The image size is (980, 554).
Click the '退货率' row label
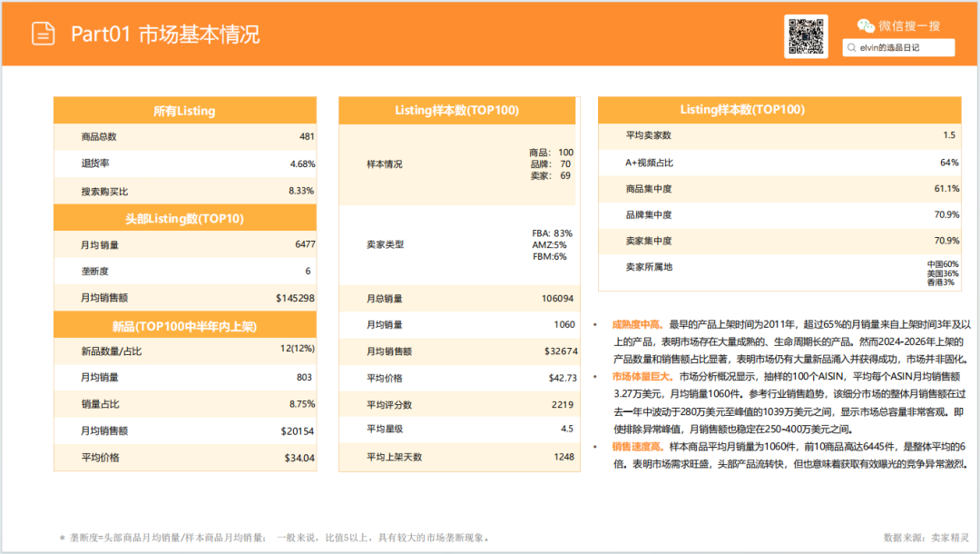point(95,163)
